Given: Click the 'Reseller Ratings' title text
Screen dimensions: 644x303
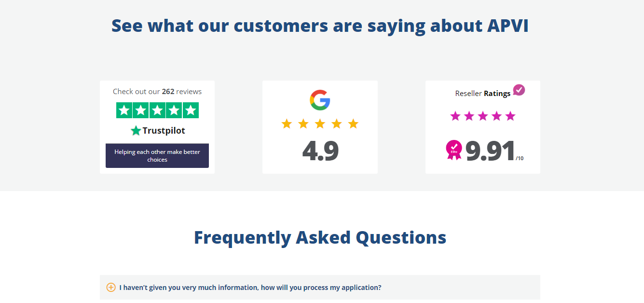Looking at the screenshot, I should [x=482, y=94].
